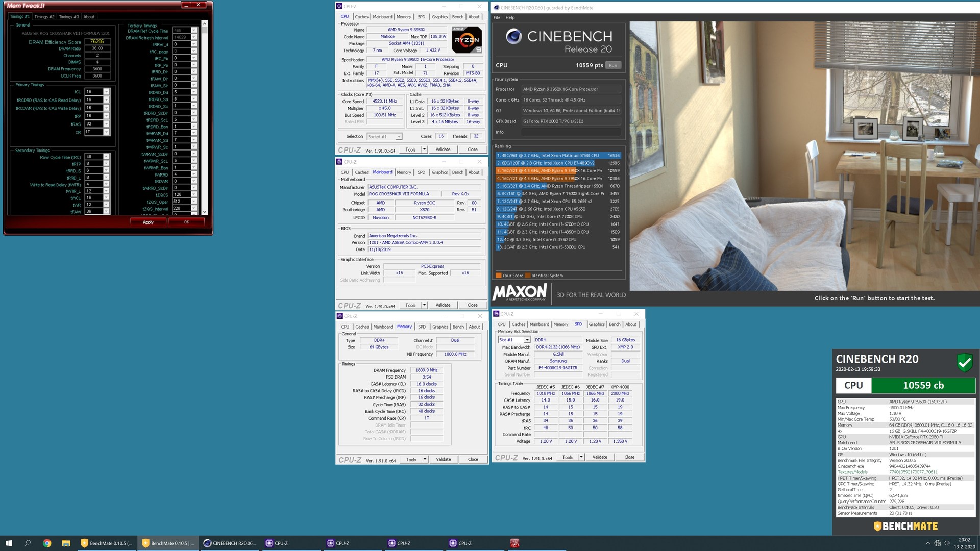
Task: Click the BenchMate green shield checkmark
Action: pyautogui.click(x=965, y=363)
